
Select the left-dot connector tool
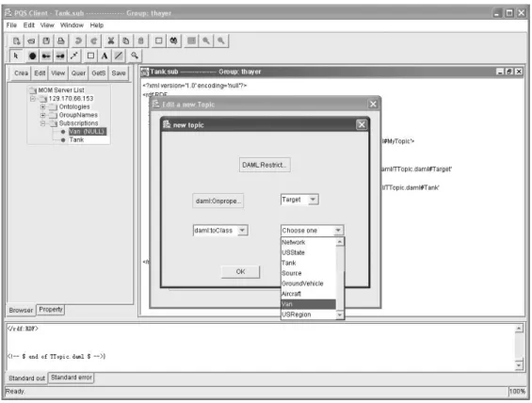tap(46, 56)
